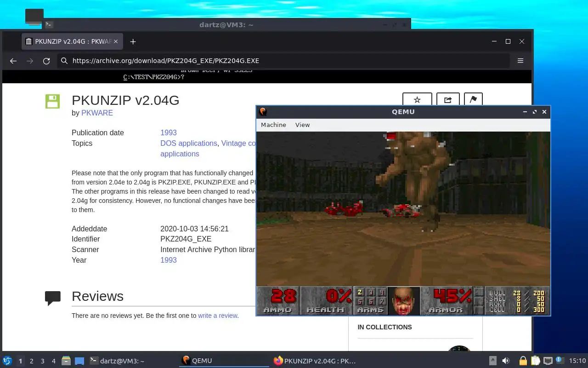Switch to workspace 1

[x=21, y=361]
